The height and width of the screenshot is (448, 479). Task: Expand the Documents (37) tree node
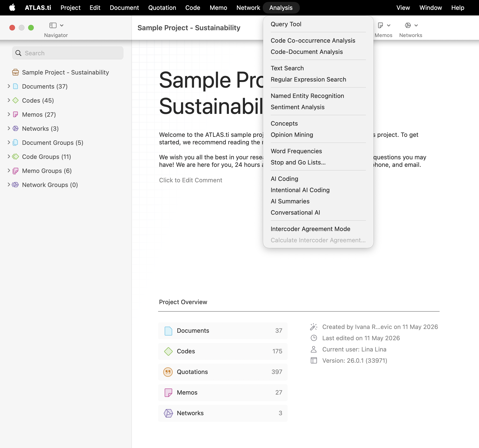pos(9,86)
